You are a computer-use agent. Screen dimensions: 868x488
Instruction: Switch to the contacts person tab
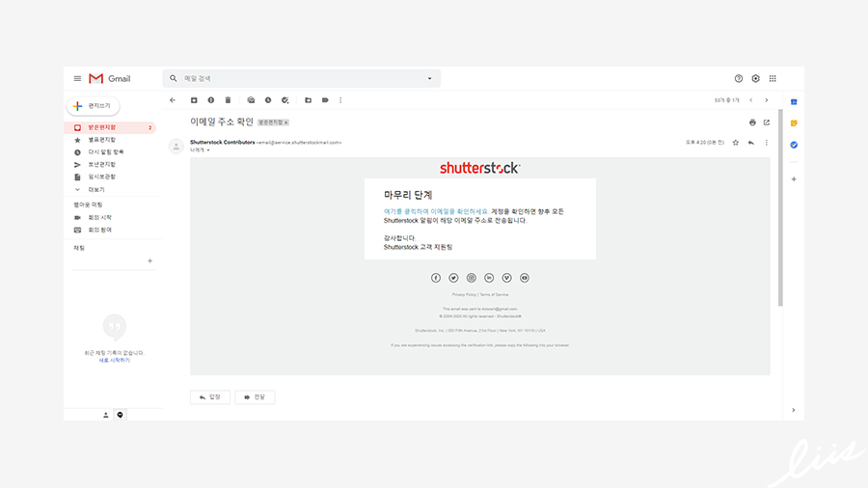(106, 415)
